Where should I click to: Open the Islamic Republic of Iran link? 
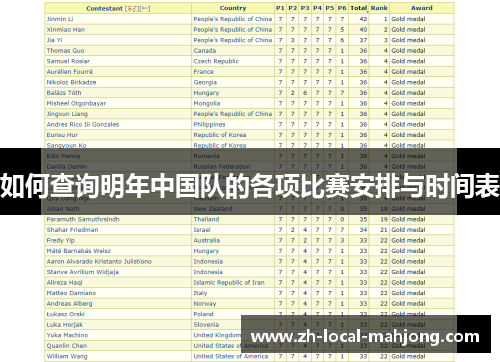229,283
